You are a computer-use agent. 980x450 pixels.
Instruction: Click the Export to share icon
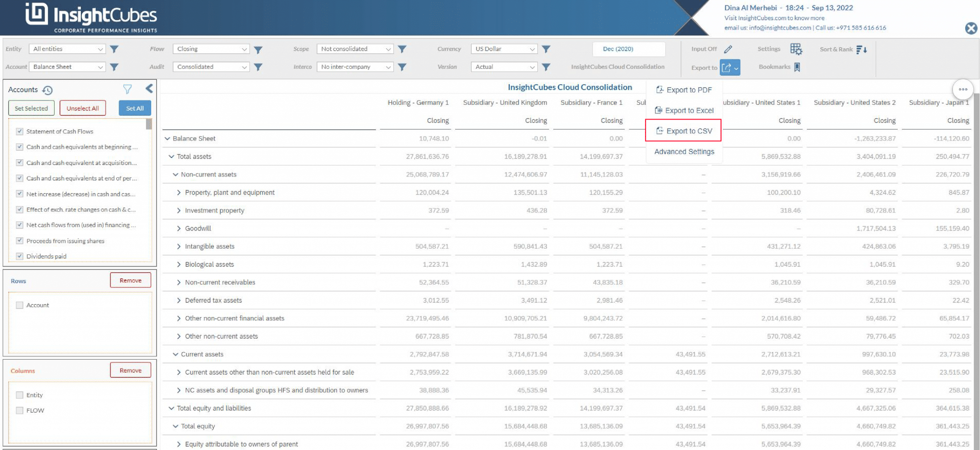tap(727, 67)
